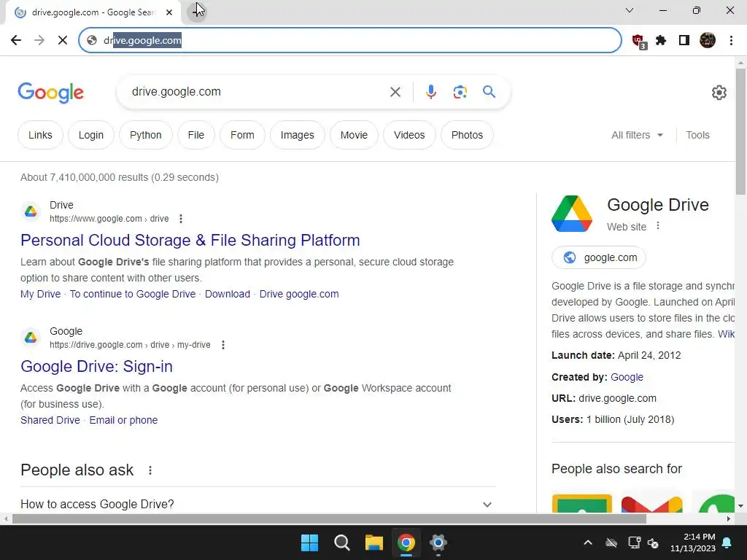The image size is (747, 560).
Task: Click the Google Drive logo in knowledge panel
Action: click(572, 214)
